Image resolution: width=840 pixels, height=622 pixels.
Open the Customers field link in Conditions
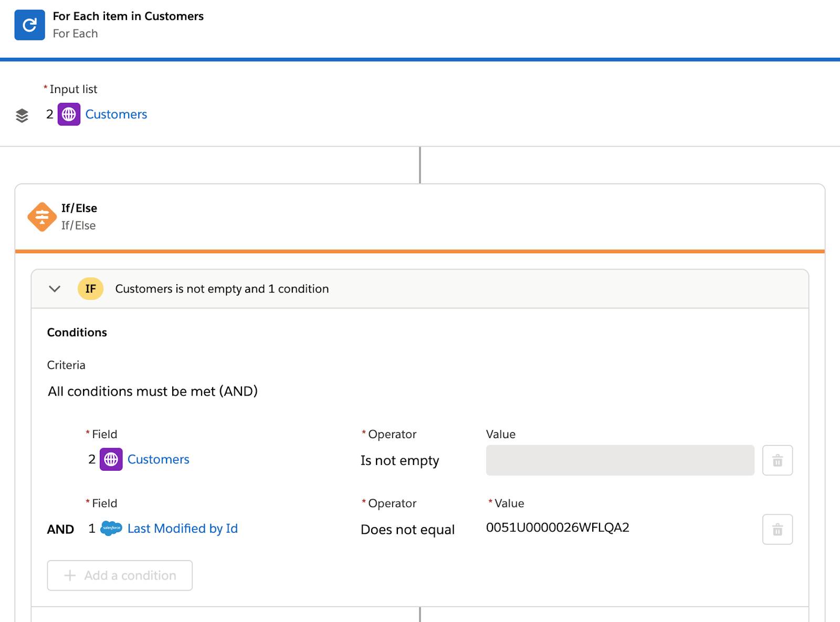158,459
